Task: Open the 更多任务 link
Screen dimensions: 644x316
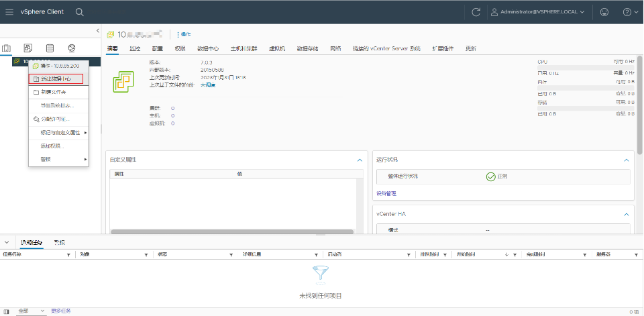Action: tap(61, 311)
